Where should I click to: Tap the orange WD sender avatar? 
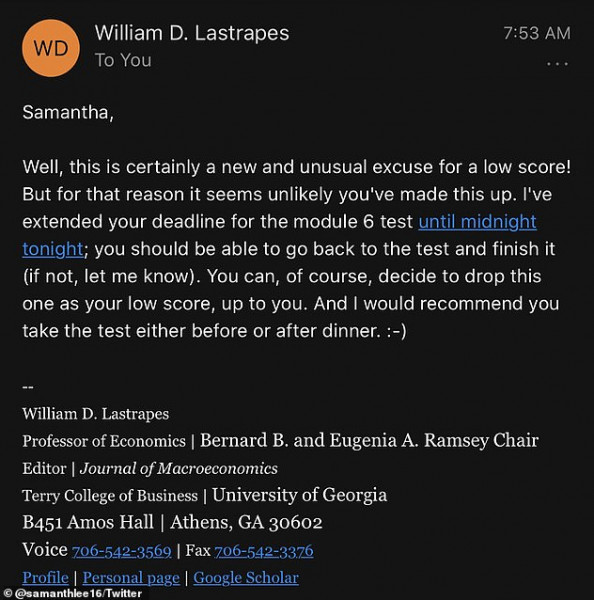tap(51, 48)
